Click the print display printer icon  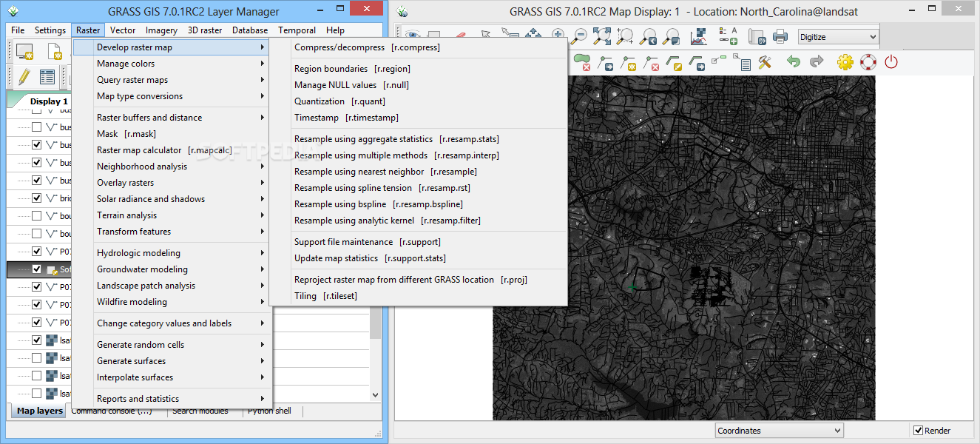point(780,36)
